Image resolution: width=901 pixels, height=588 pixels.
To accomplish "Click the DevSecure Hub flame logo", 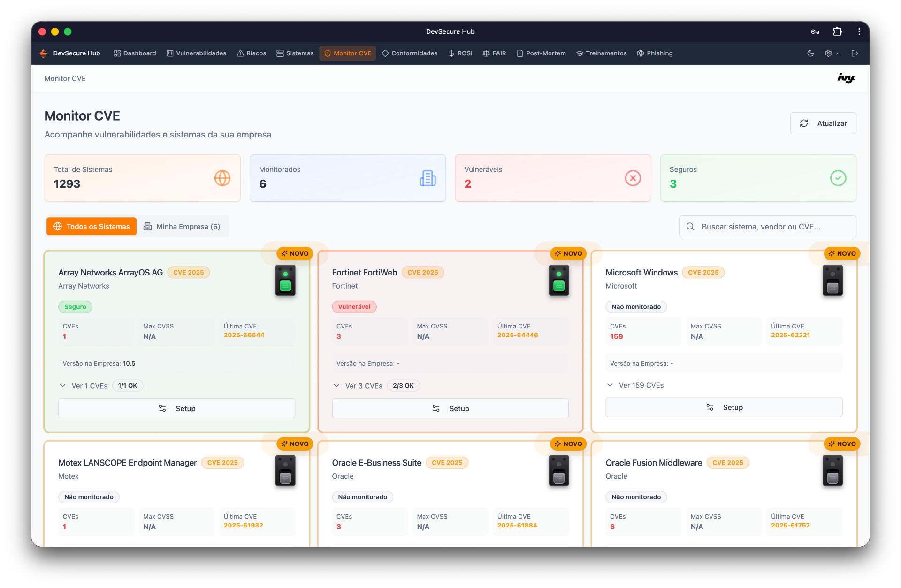I will point(43,53).
